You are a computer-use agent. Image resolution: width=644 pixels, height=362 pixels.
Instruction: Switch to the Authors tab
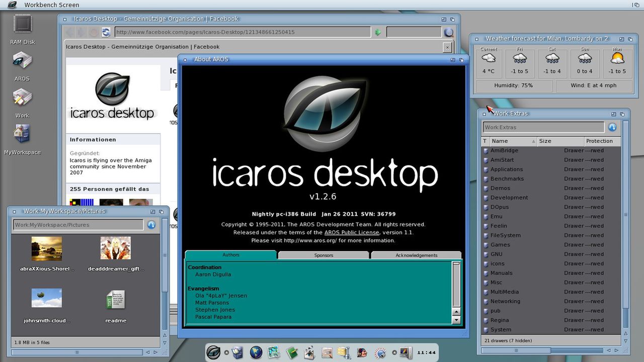point(231,255)
